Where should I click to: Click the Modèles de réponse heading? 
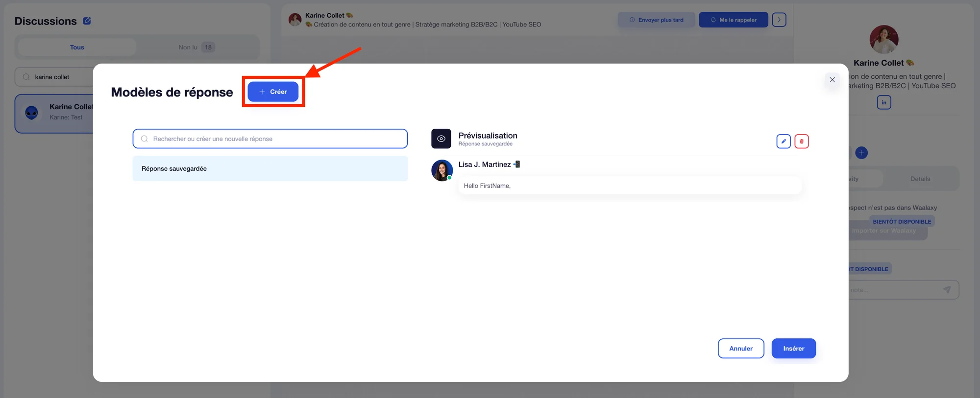[x=172, y=92]
